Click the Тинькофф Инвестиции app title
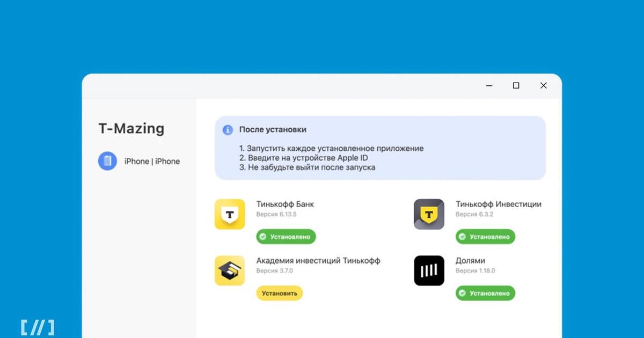 (499, 204)
